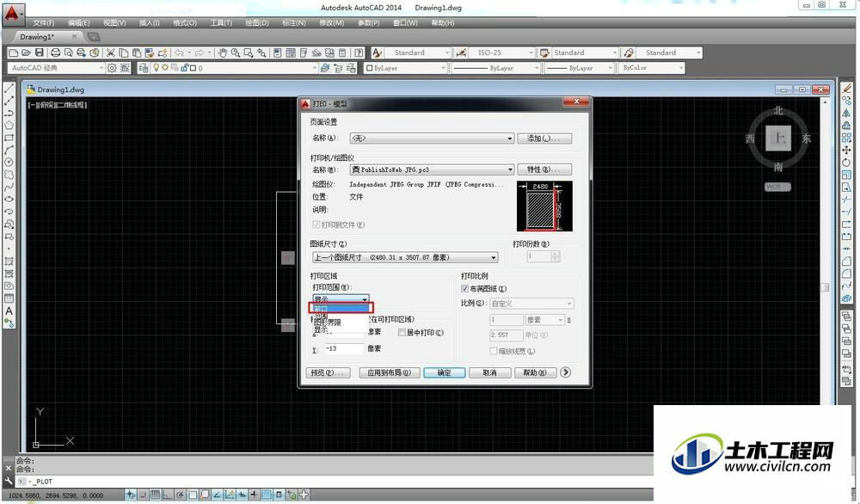
Task: Click the 应用到布局 apply to layout button
Action: coord(390,373)
